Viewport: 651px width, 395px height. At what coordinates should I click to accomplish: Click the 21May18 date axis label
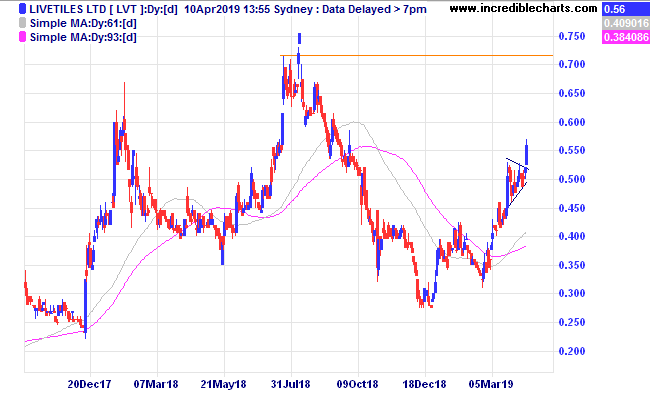pos(223,384)
